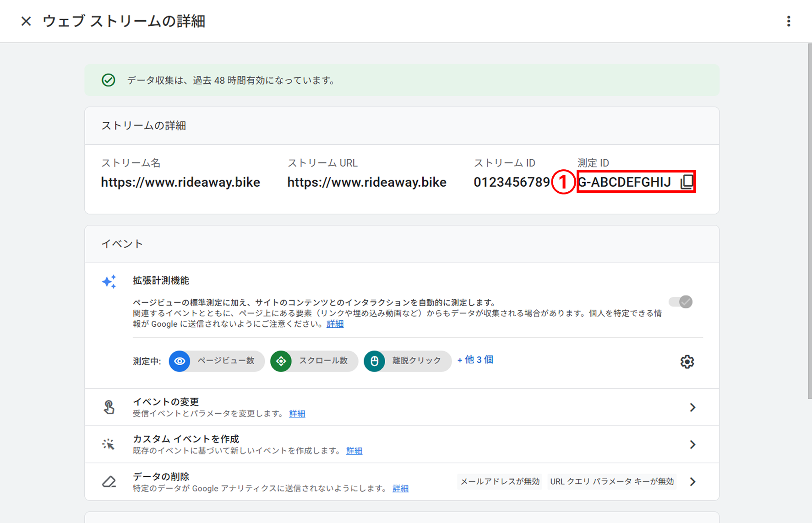
Task: Open the データの削除 row
Action: coord(402,481)
